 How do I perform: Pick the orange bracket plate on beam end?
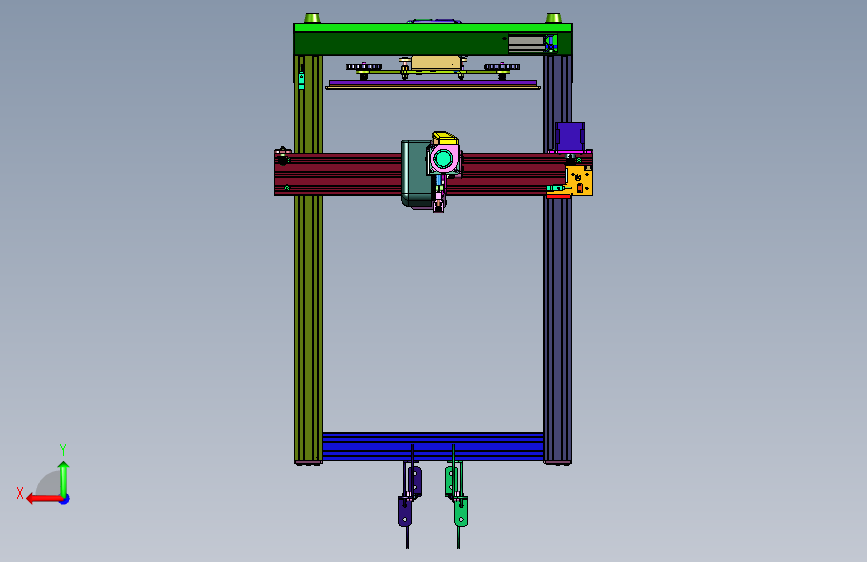(581, 181)
